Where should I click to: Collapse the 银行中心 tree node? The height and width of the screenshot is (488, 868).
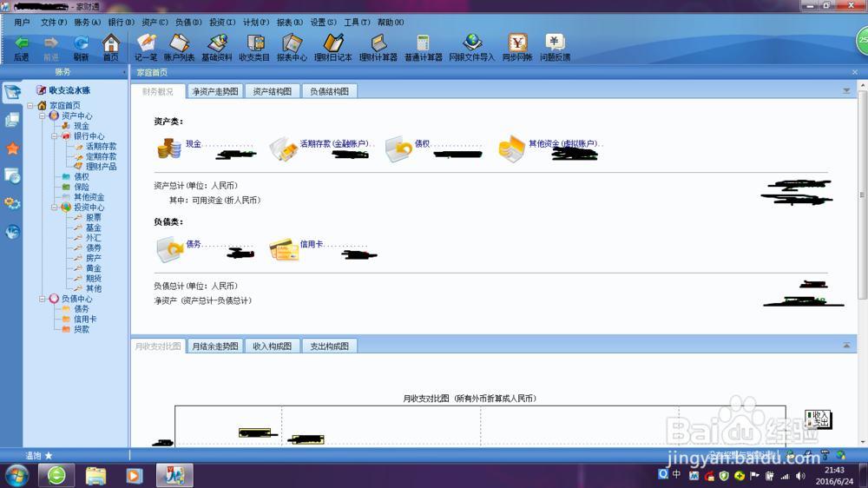click(54, 136)
